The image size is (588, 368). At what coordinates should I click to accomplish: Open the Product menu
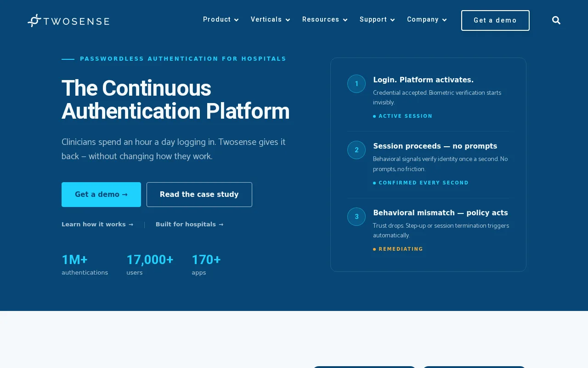click(x=217, y=19)
